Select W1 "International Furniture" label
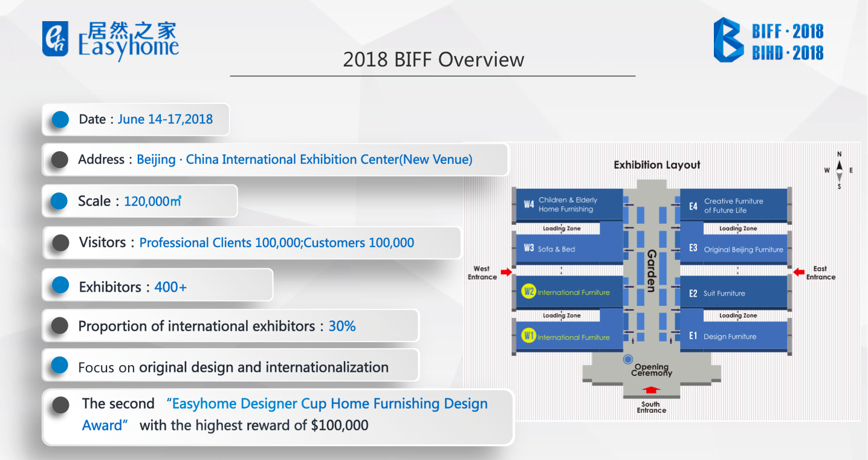Image resolution: width=868 pixels, height=460 pixels. pyautogui.click(x=574, y=337)
